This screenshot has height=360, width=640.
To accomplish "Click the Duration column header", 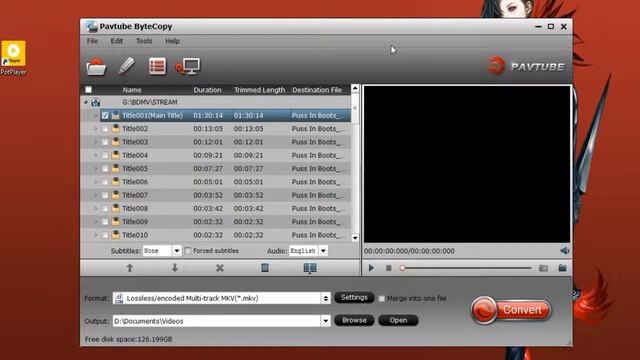I will point(207,90).
